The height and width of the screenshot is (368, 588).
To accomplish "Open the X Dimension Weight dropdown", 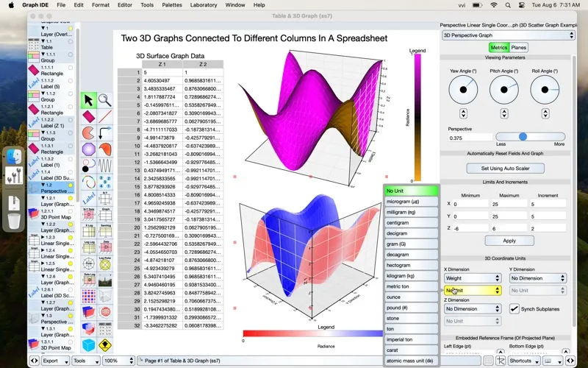I will pyautogui.click(x=473, y=278).
